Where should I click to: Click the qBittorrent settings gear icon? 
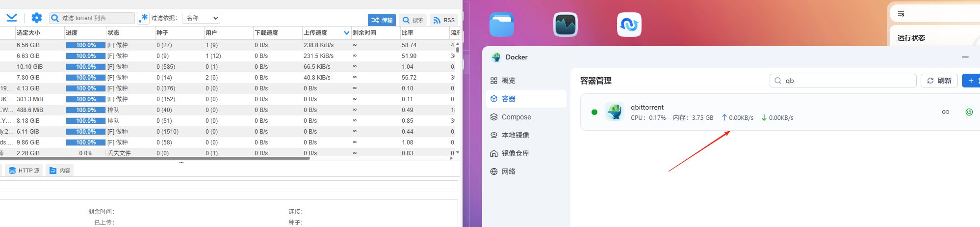click(37, 18)
